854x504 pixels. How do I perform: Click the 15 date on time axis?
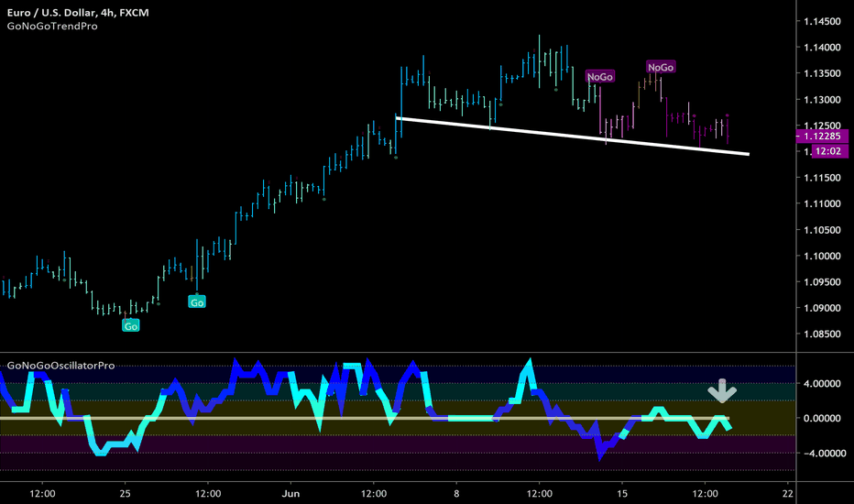point(622,494)
